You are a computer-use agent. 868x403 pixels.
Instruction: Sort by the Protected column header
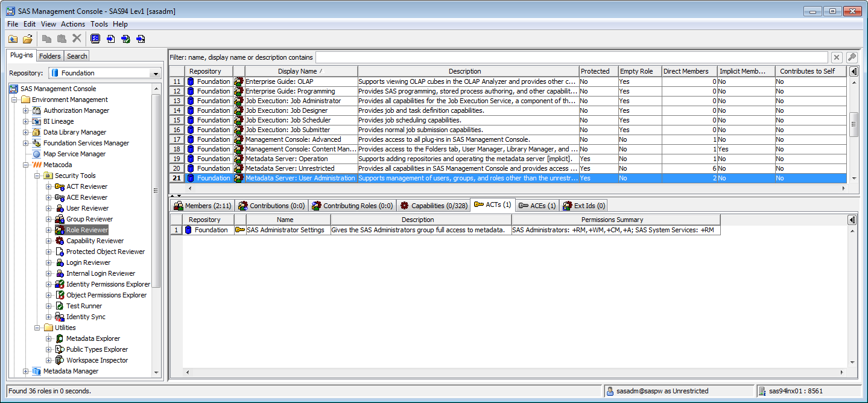[598, 71]
